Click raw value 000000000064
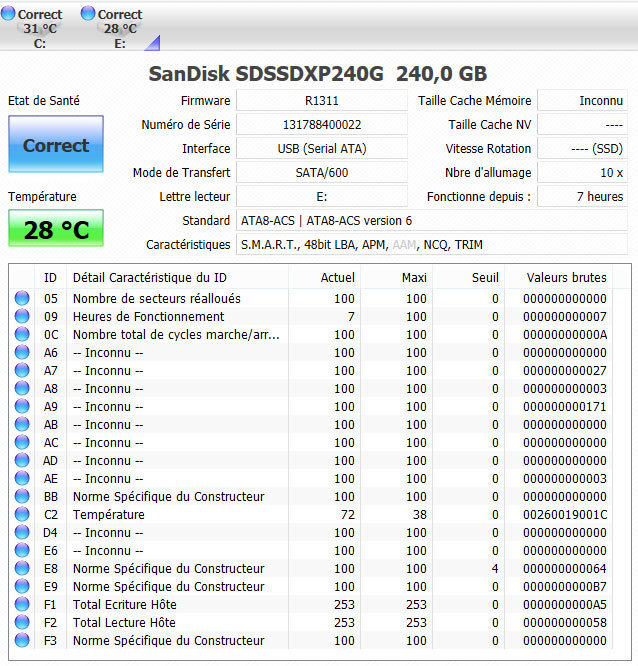The width and height of the screenshot is (638, 666). point(565,568)
